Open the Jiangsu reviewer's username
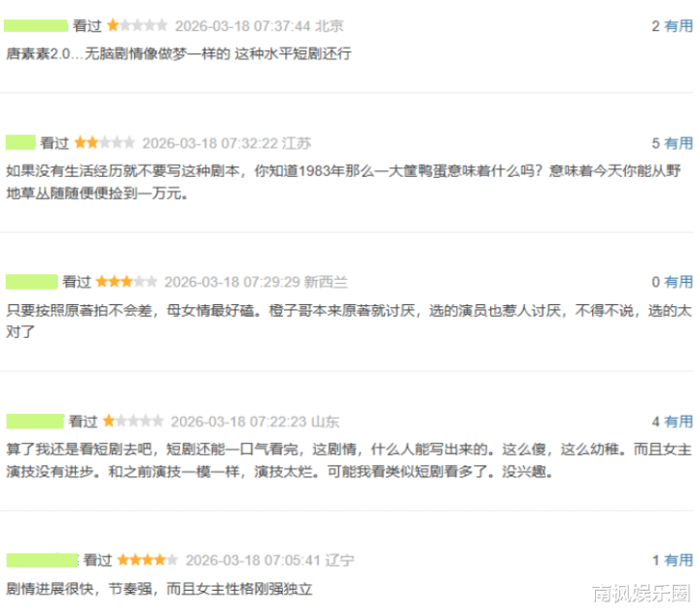The height and width of the screenshot is (616, 700). (x=20, y=143)
